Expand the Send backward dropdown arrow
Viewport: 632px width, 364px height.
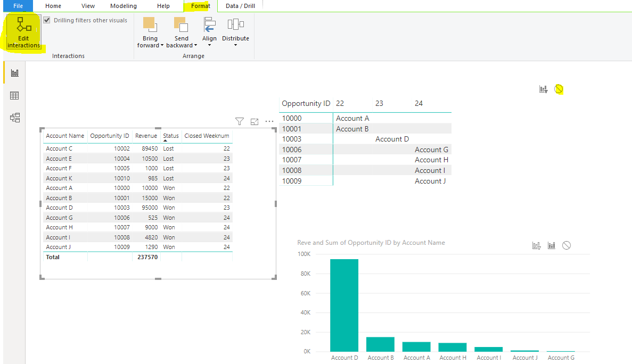pos(195,46)
